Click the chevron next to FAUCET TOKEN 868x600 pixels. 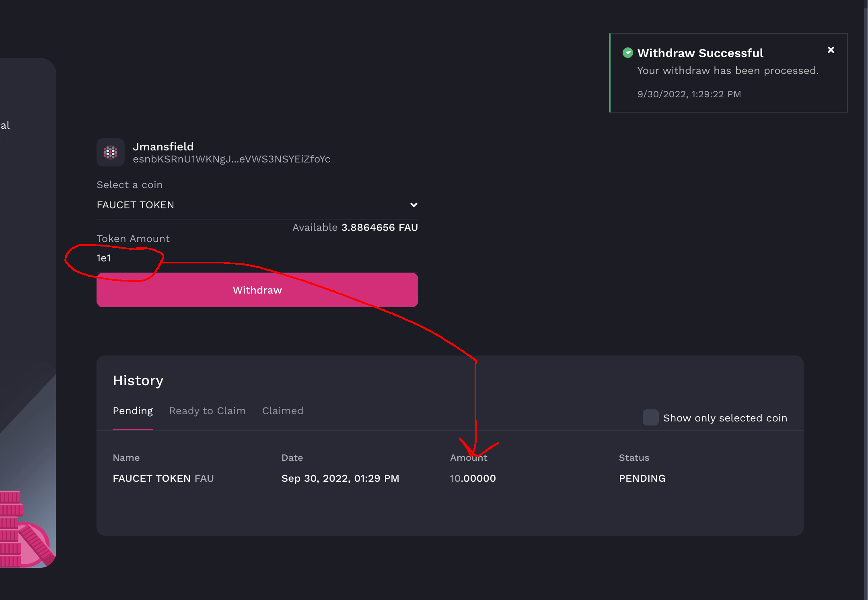[x=414, y=205]
